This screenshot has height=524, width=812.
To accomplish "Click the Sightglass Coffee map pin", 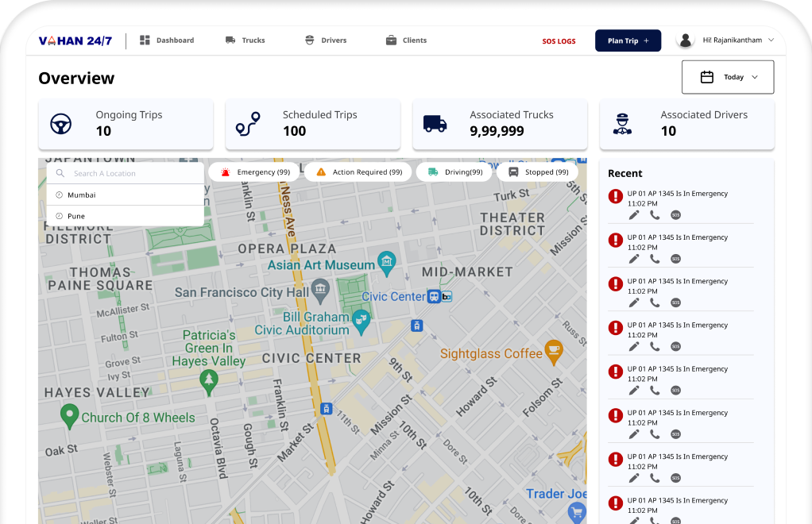I will click(554, 350).
